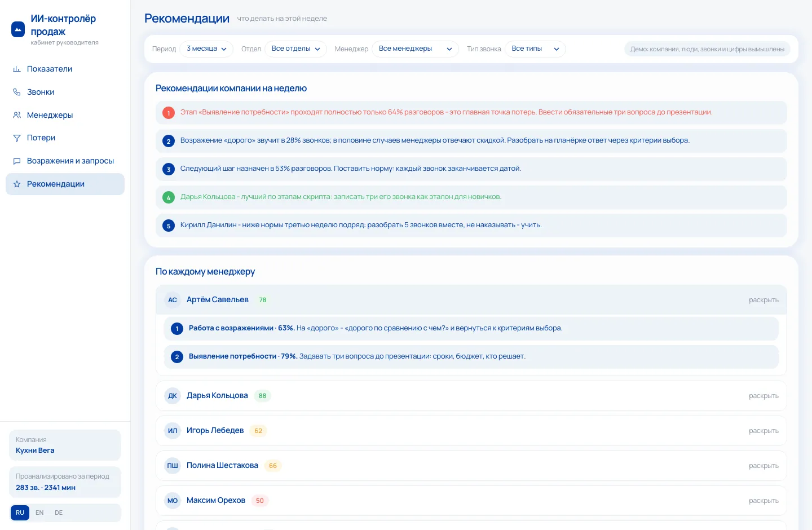Image resolution: width=812 pixels, height=530 pixels.
Task: Click the number 5 badge for Кирилл Данилин's recommendation
Action: 169,226
